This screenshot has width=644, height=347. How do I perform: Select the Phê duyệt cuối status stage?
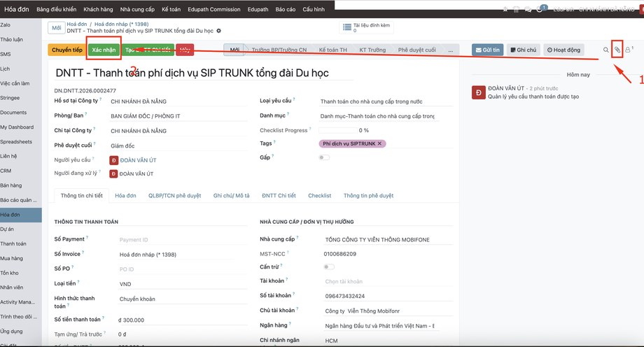(x=417, y=50)
